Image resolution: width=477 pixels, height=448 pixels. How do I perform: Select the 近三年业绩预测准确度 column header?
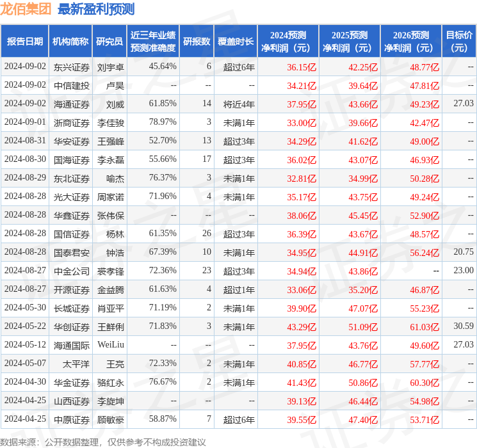pos(153,42)
